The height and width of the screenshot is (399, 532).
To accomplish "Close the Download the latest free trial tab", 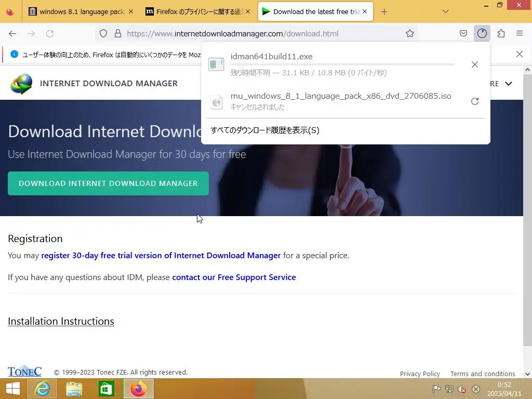I will click(x=365, y=11).
